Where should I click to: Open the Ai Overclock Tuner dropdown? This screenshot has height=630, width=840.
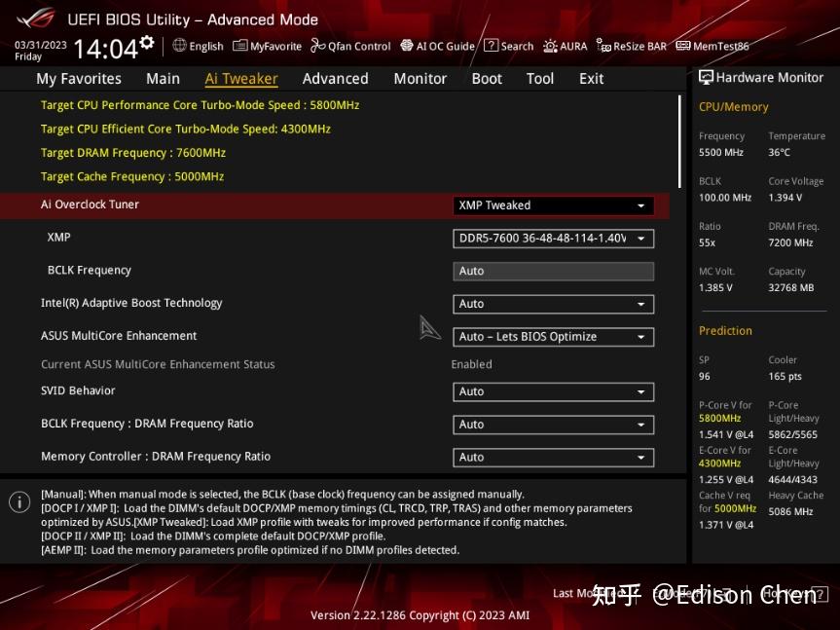coord(553,205)
